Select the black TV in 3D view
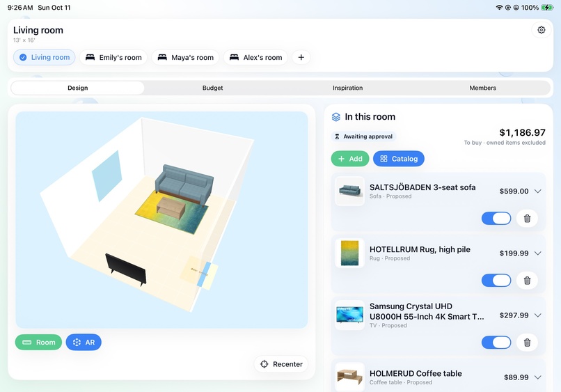The width and height of the screenshot is (561, 392). click(126, 269)
